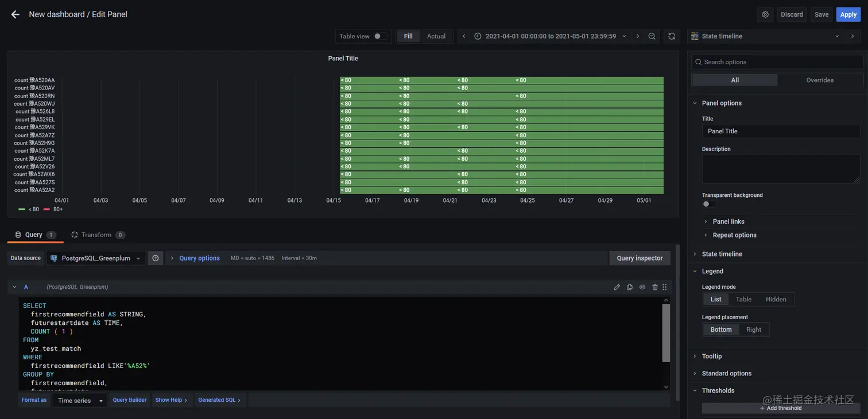Toggle the Table view switch
Screen dimensions: 868x419
click(380, 36)
